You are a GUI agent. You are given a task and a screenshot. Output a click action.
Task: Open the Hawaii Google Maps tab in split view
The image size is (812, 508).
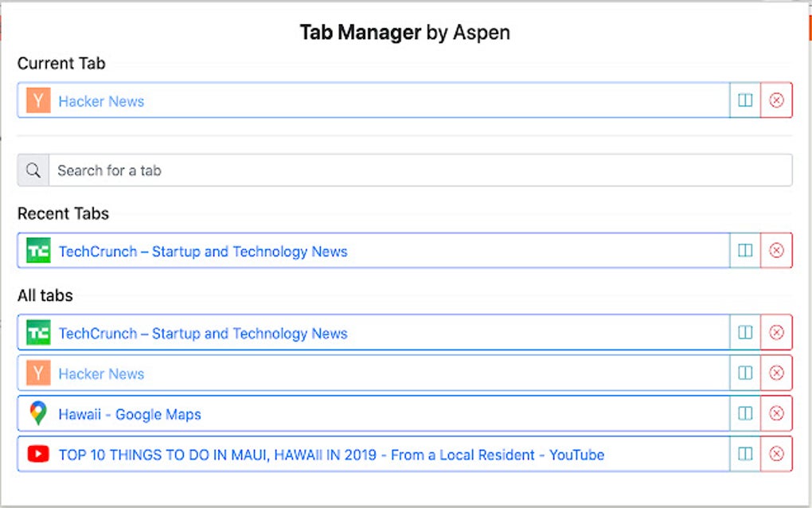pyautogui.click(x=744, y=413)
